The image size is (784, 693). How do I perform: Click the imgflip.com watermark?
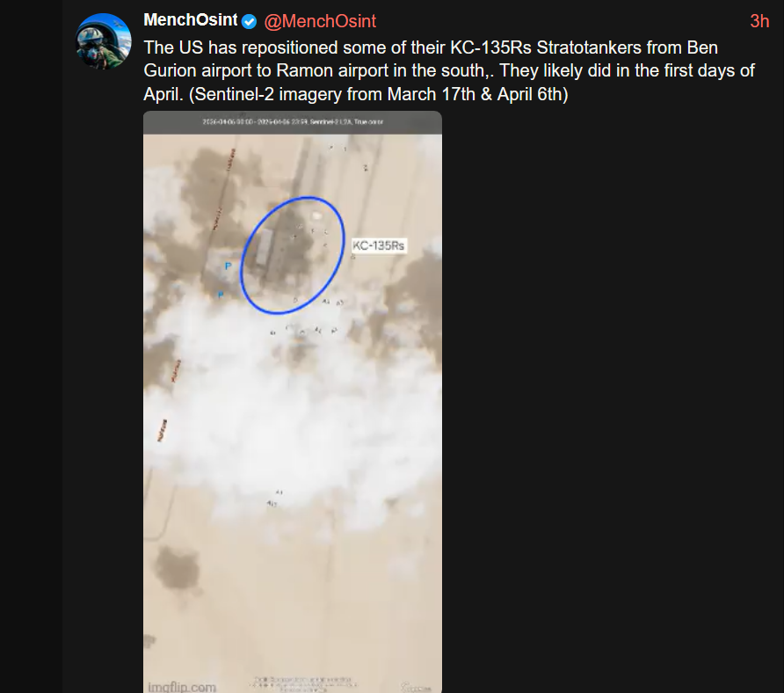coord(182,687)
